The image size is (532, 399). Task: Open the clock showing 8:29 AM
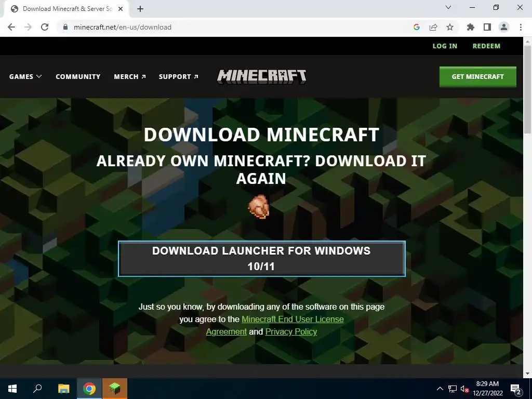(x=487, y=389)
